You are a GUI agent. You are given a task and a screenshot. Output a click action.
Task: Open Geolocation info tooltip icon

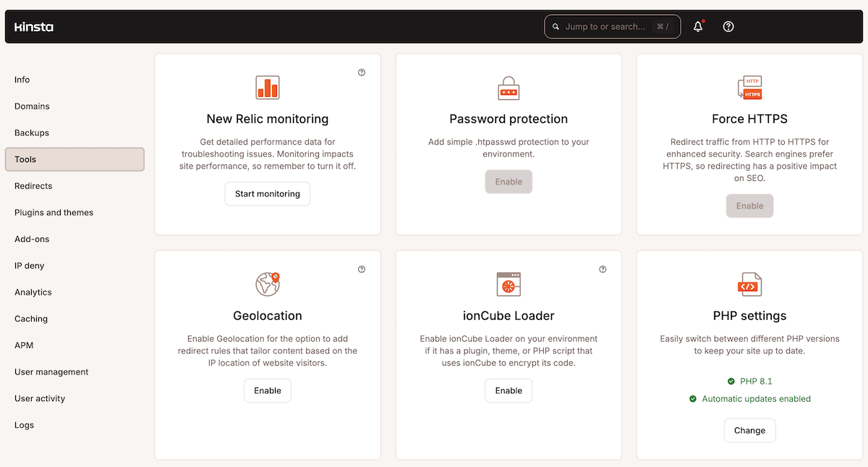[x=362, y=269]
